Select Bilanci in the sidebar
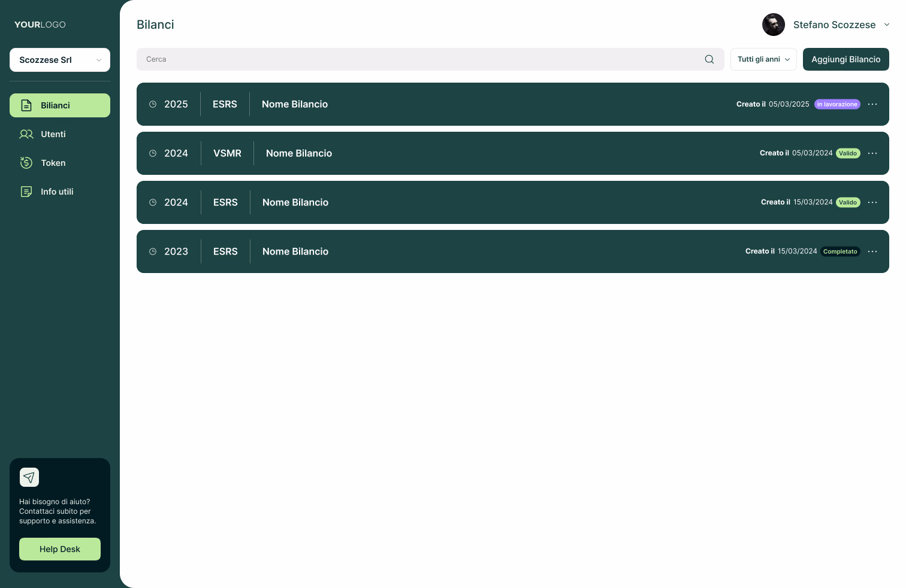 point(56,105)
